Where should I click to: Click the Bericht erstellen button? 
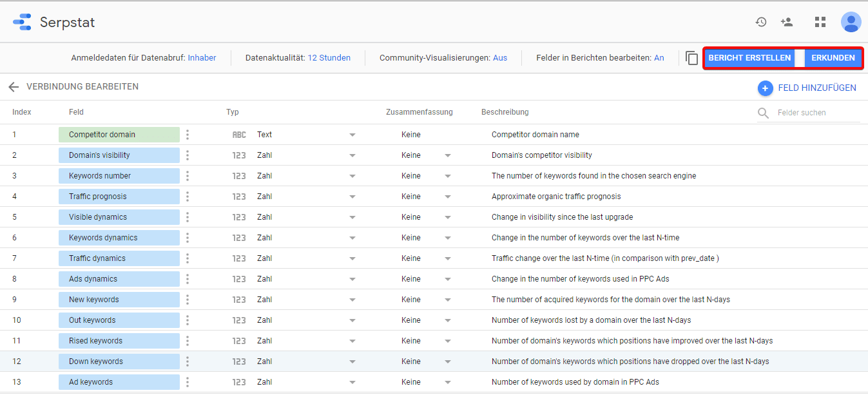tap(749, 58)
